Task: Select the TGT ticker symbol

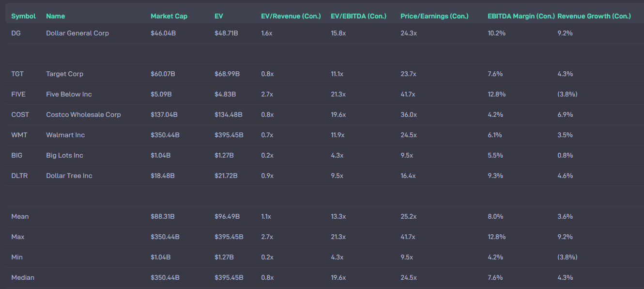Action: coord(17,74)
